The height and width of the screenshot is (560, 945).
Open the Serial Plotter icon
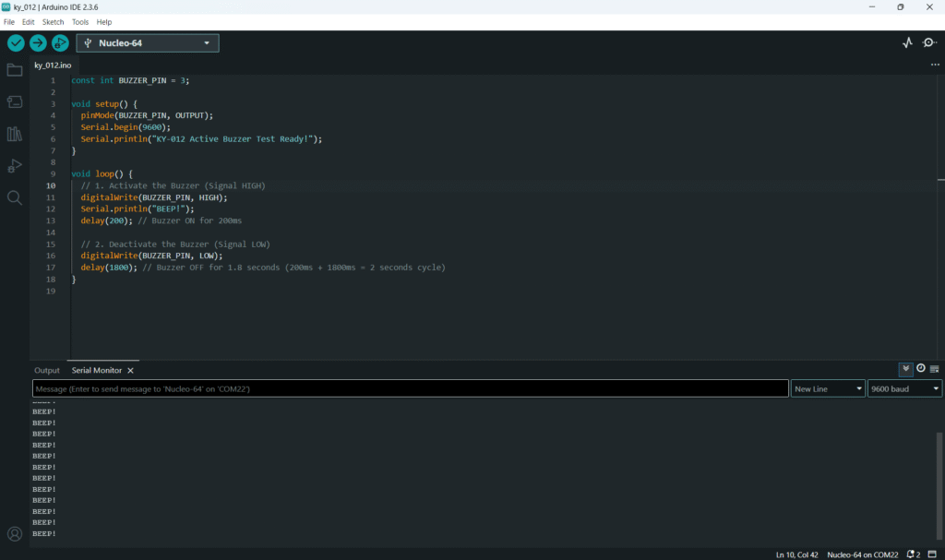coord(907,42)
